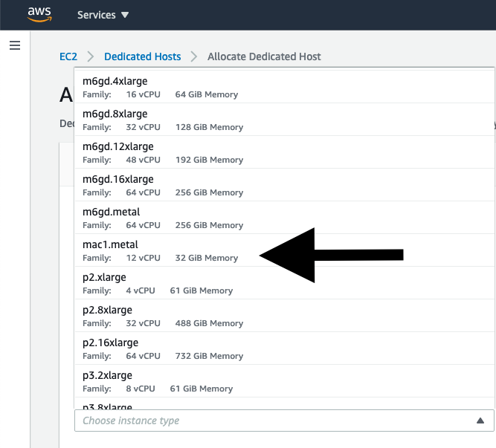Choose m6gd.12xlarge from the list
Viewport: 496px width, 448px height.
(284, 152)
